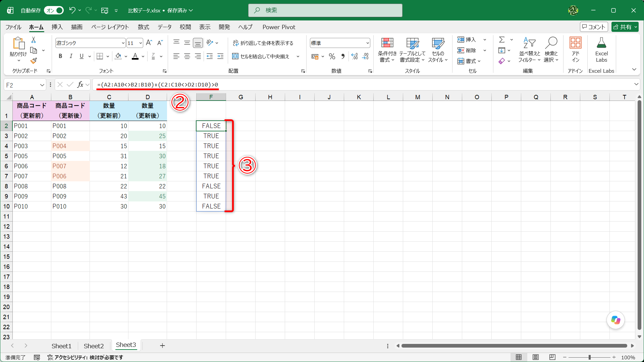Open number format dropdown (標準)
644x362 pixels.
click(x=368, y=43)
